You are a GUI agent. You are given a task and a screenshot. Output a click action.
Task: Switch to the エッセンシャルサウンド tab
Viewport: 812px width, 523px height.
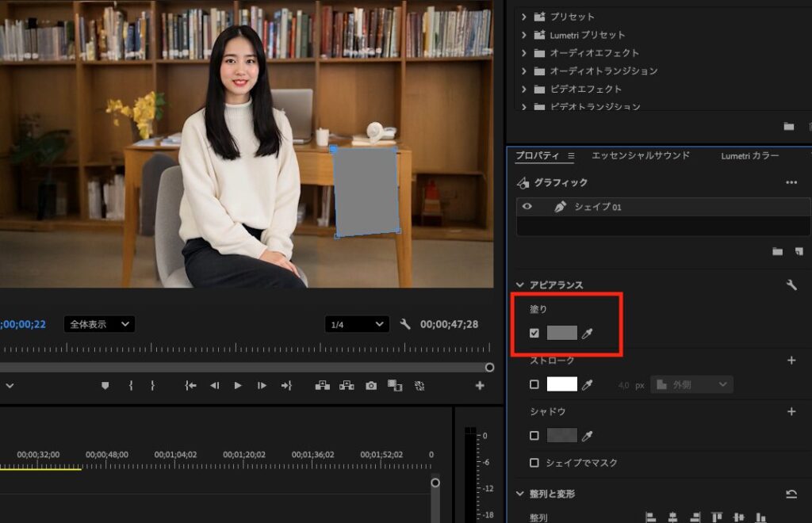[x=643, y=156]
